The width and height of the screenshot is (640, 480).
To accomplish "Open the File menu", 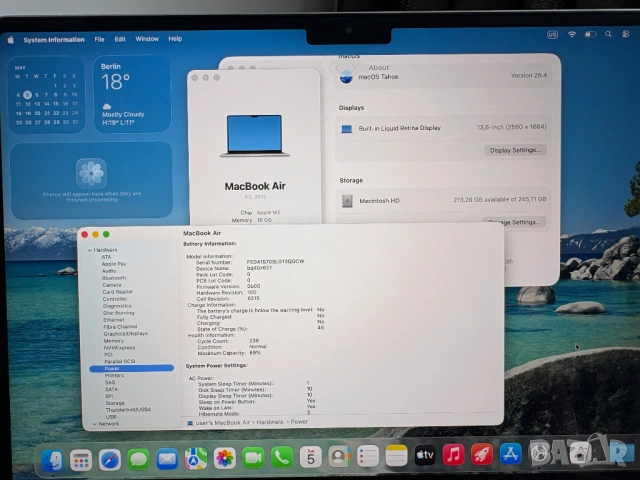I will tap(99, 39).
